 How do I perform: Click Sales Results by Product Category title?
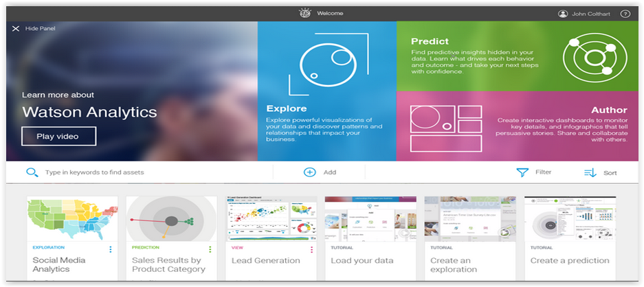[x=168, y=265]
